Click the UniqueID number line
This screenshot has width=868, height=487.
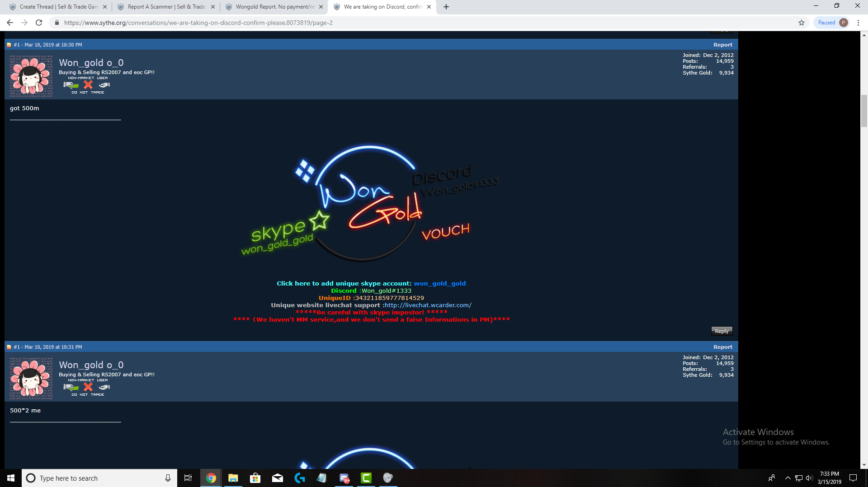pos(371,298)
